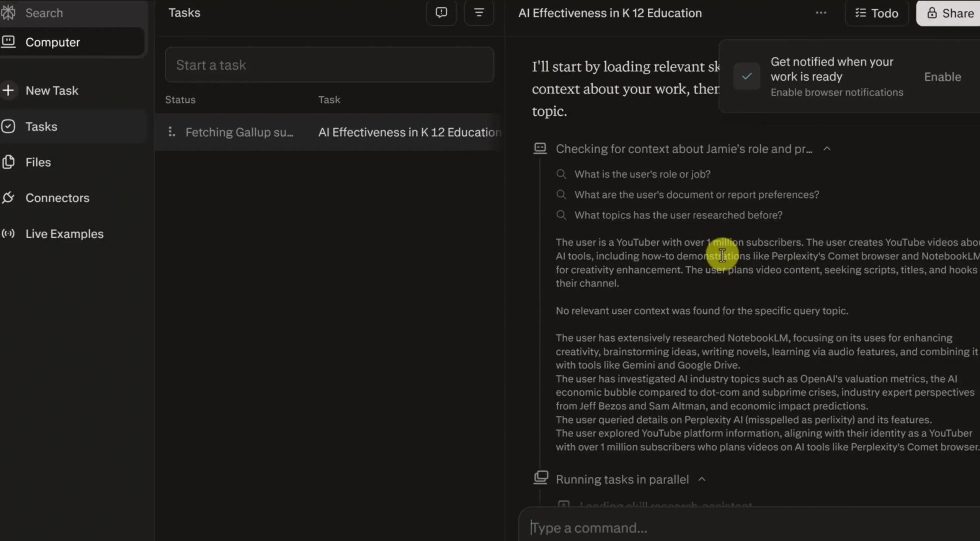Collapse the Checking for context section

827,149
